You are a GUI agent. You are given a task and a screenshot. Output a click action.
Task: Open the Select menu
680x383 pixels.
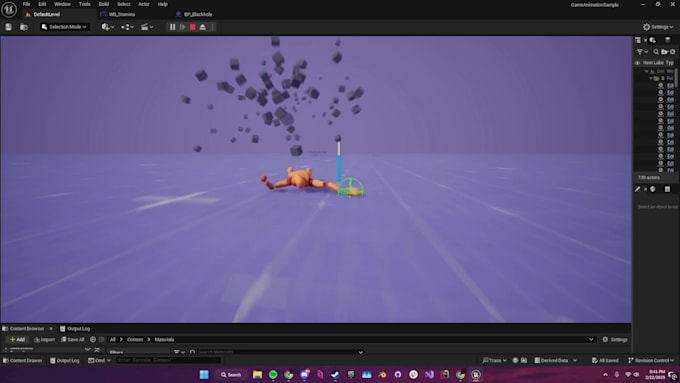click(124, 4)
